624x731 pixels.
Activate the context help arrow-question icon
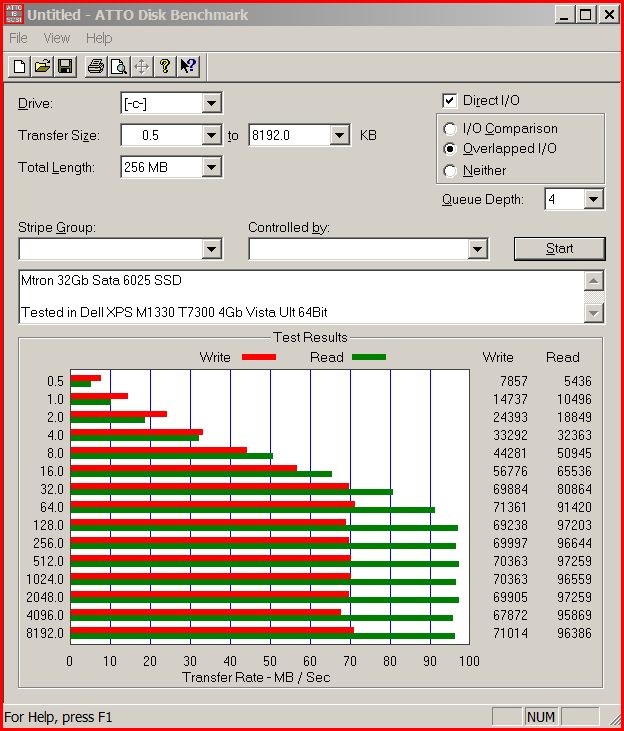pyautogui.click(x=188, y=66)
